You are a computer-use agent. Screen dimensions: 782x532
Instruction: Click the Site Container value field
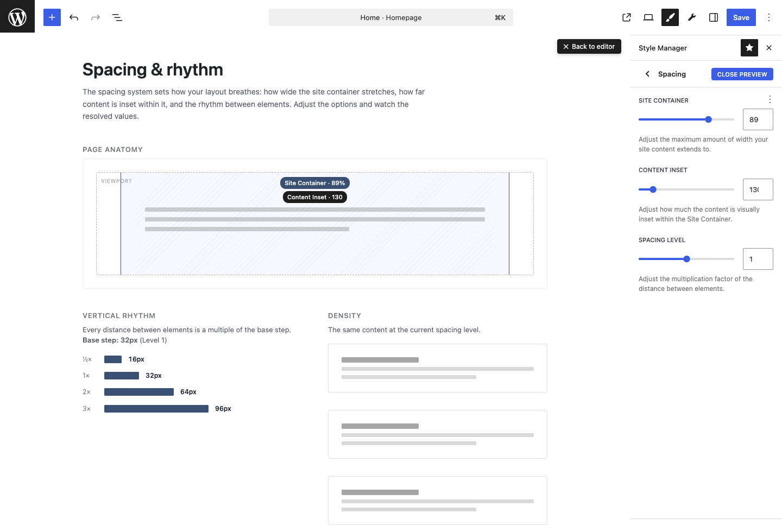pyautogui.click(x=758, y=119)
